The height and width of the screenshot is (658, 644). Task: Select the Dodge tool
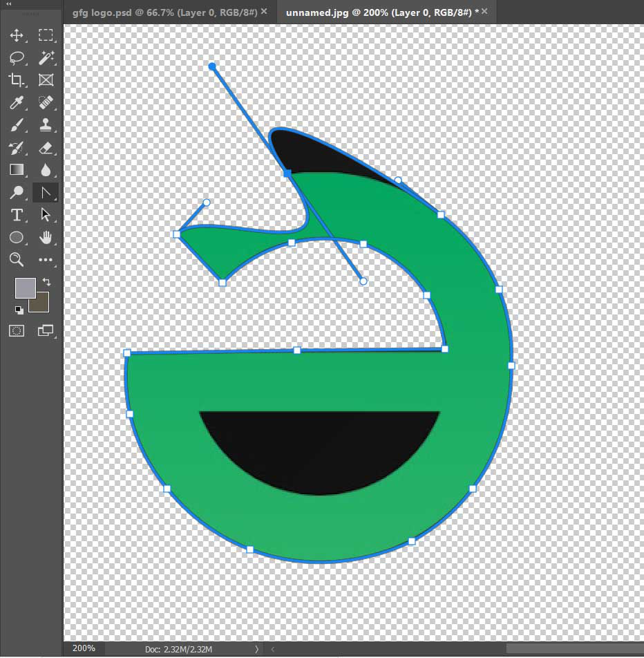click(17, 193)
